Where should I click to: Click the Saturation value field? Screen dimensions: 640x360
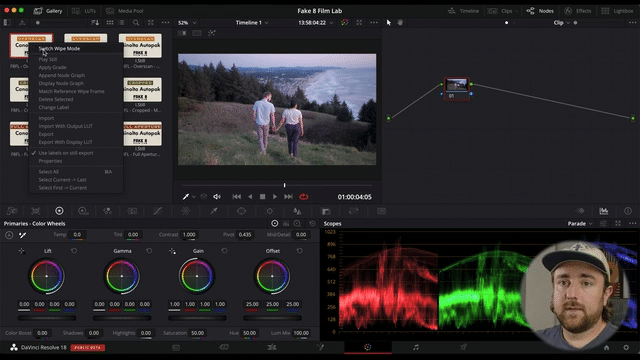coord(198,333)
